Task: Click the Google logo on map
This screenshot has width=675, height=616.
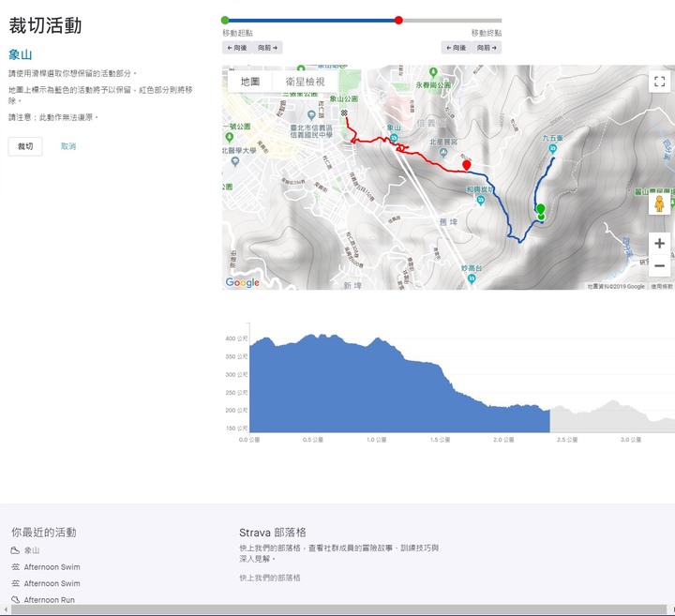Action: tap(243, 282)
